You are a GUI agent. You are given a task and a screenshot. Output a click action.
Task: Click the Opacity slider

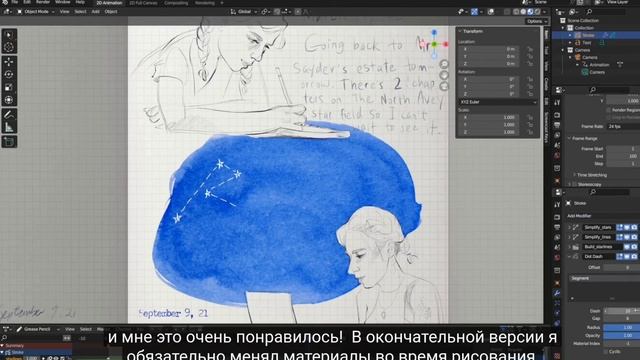pos(622,335)
